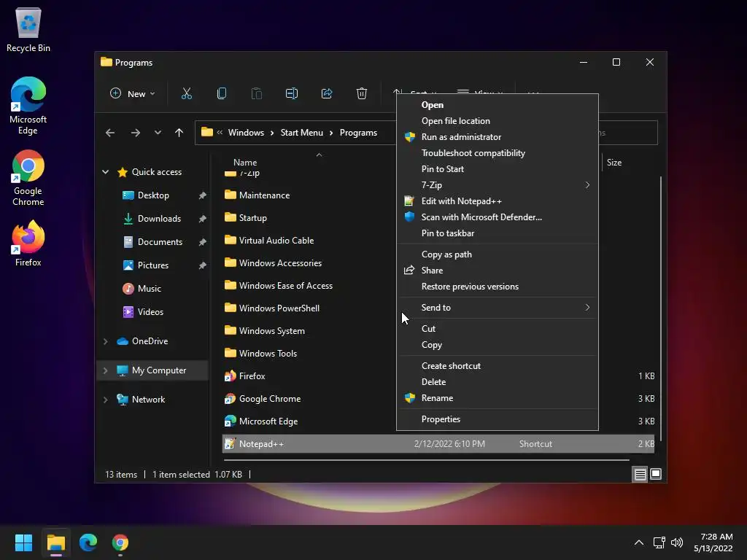Select the Microsoft Edge desktop shortcut
This screenshot has width=747, height=560.
pyautogui.click(x=28, y=106)
